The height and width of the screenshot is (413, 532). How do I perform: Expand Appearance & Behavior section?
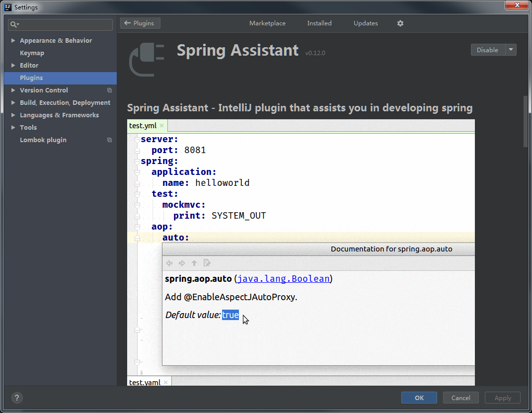tap(13, 41)
